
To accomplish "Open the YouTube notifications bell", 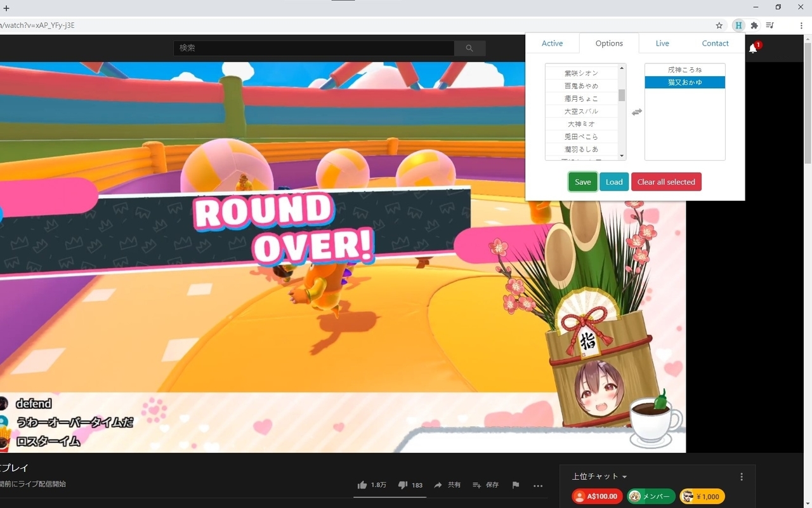I will (x=753, y=48).
